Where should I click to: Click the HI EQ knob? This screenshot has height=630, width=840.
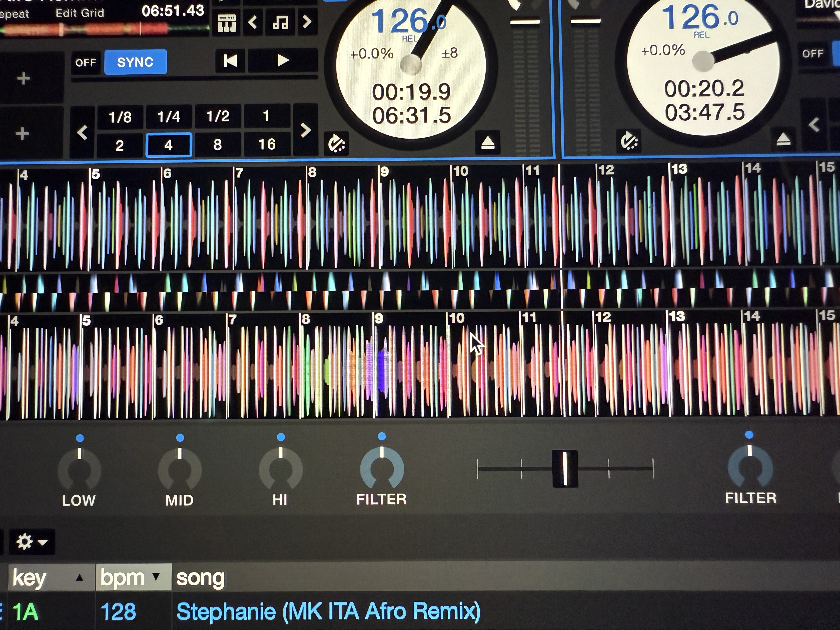pos(281,468)
